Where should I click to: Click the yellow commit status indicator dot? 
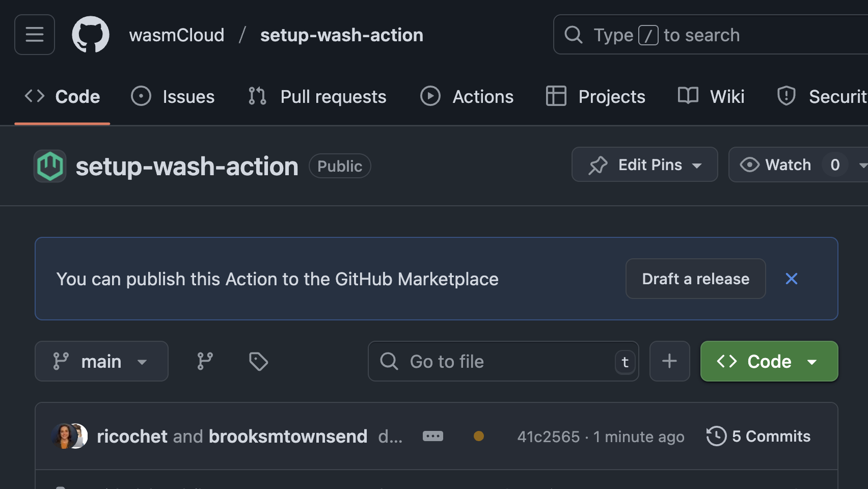(479, 436)
